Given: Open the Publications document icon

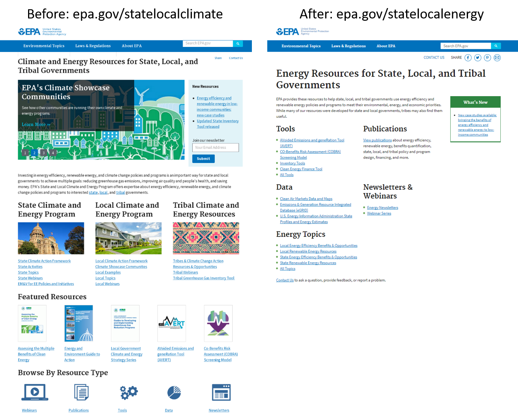Looking at the screenshot, I should tap(81, 392).
